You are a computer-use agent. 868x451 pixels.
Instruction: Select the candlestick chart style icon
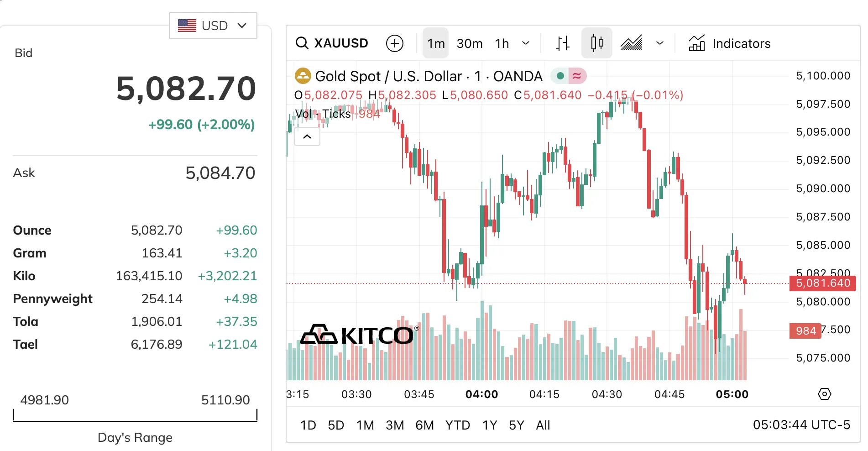click(597, 43)
